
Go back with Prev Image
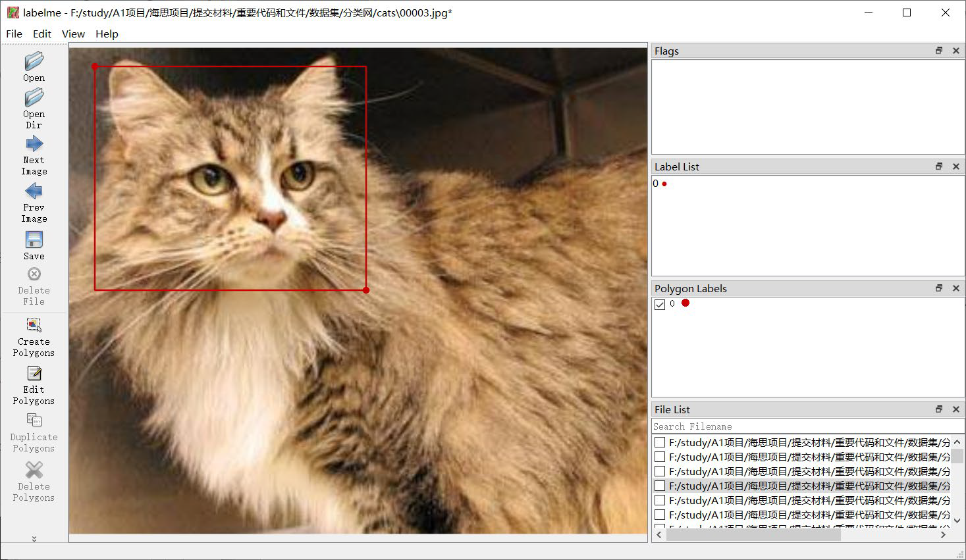tap(34, 191)
